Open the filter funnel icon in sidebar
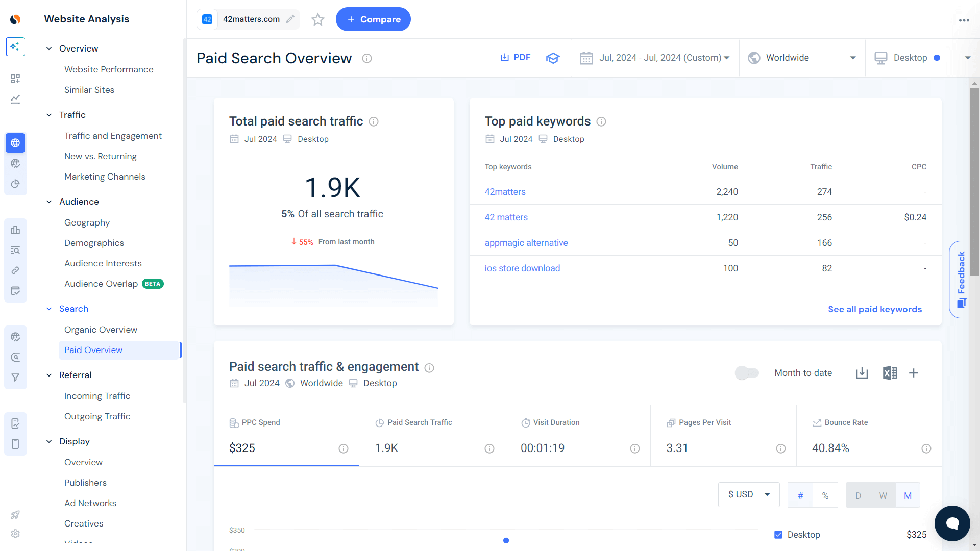The height and width of the screenshot is (551, 980). point(15,377)
